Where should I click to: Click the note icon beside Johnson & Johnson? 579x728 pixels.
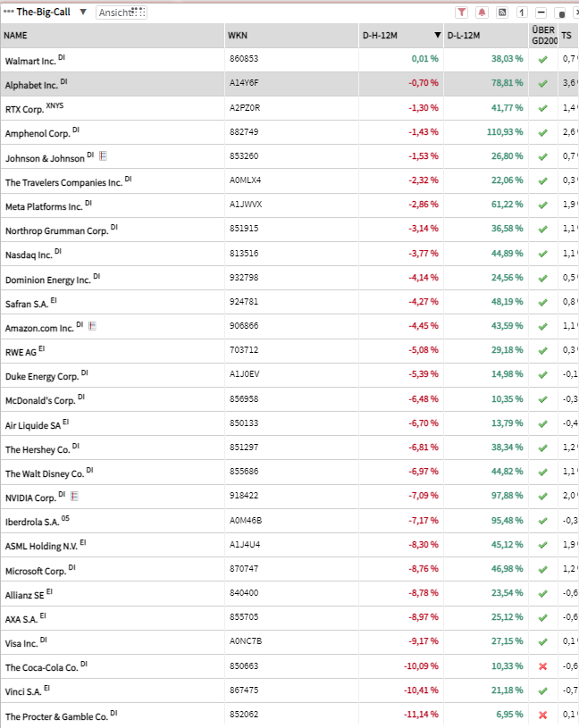(103, 157)
